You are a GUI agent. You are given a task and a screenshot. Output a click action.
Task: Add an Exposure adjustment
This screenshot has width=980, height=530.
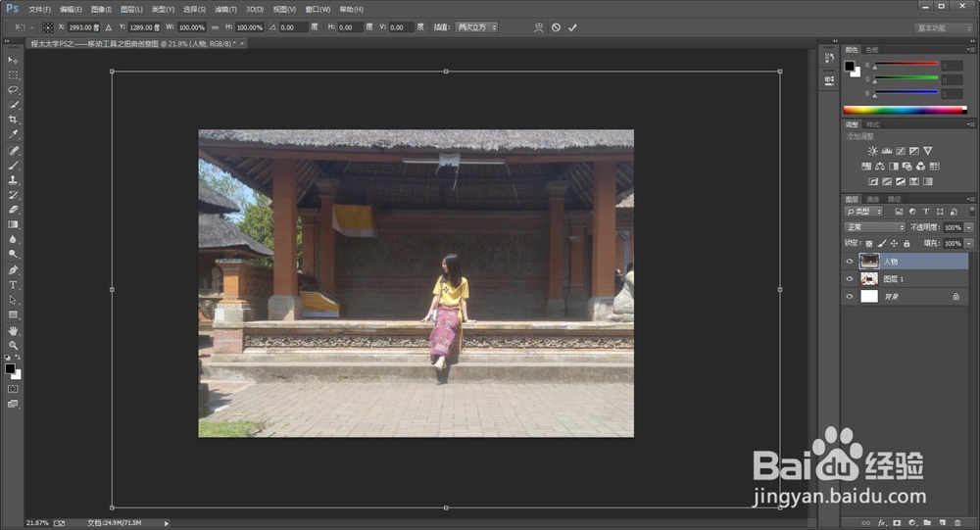pos(913,151)
